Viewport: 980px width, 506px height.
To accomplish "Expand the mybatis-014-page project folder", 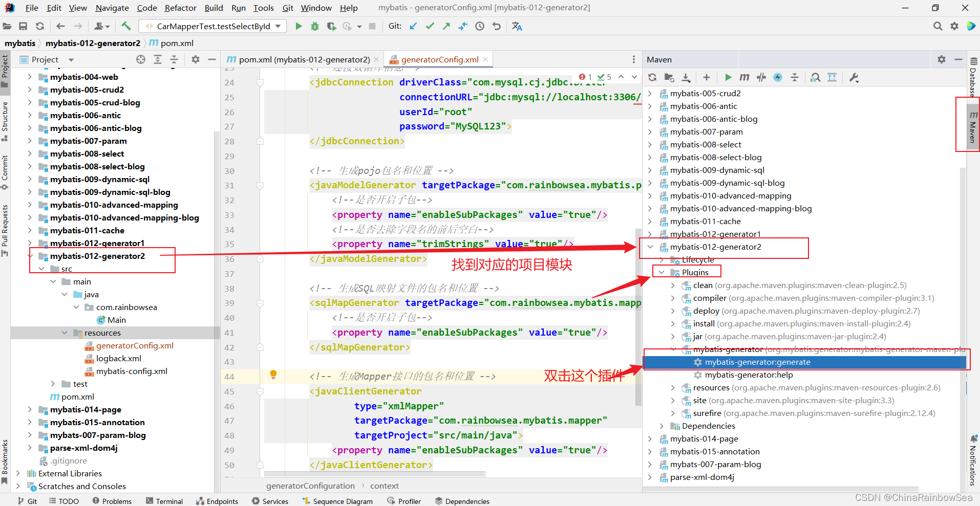I will pyautogui.click(x=30, y=409).
